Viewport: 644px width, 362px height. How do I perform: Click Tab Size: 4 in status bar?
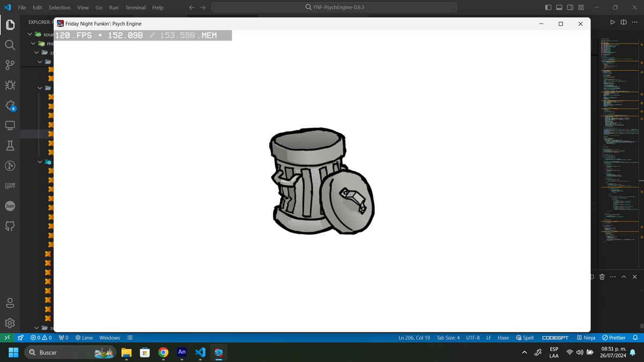448,338
